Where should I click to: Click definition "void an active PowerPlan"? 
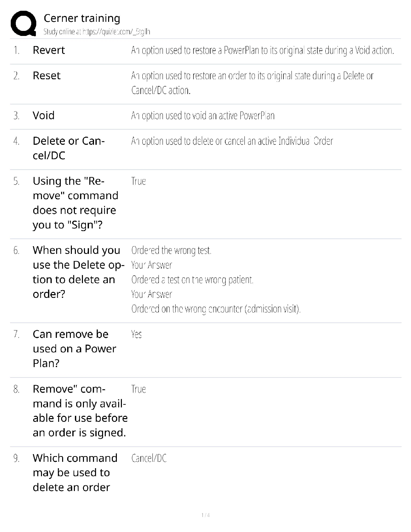pyautogui.click(x=202, y=116)
